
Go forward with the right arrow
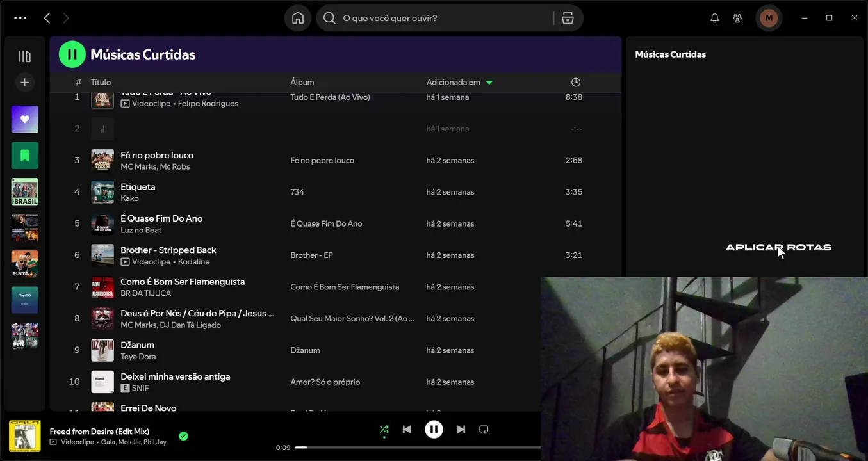(x=65, y=18)
